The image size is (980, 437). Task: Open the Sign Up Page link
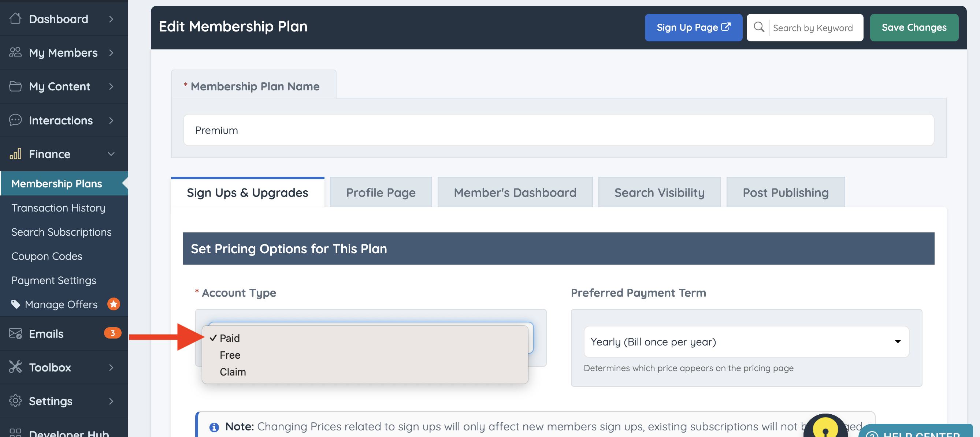click(693, 27)
